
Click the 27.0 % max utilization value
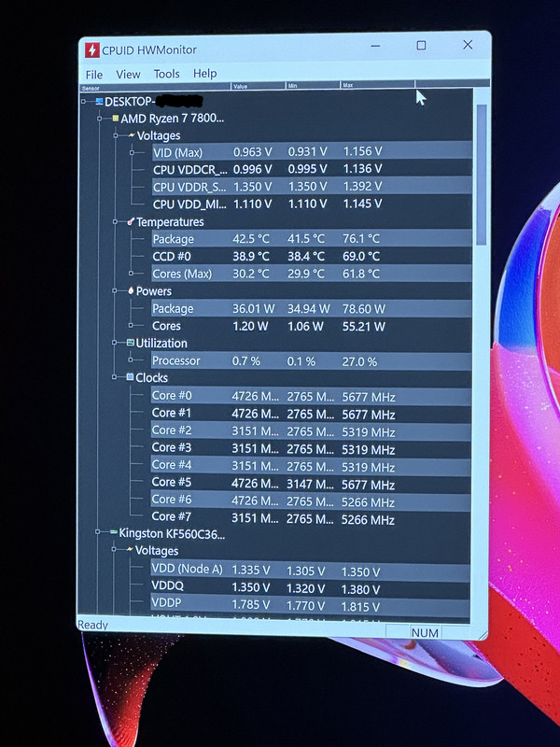click(359, 361)
